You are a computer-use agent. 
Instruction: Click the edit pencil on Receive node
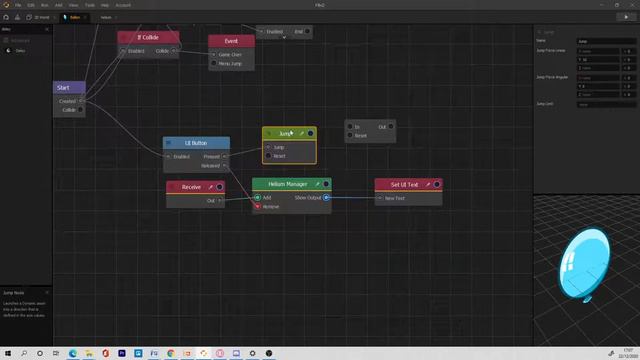(x=211, y=187)
